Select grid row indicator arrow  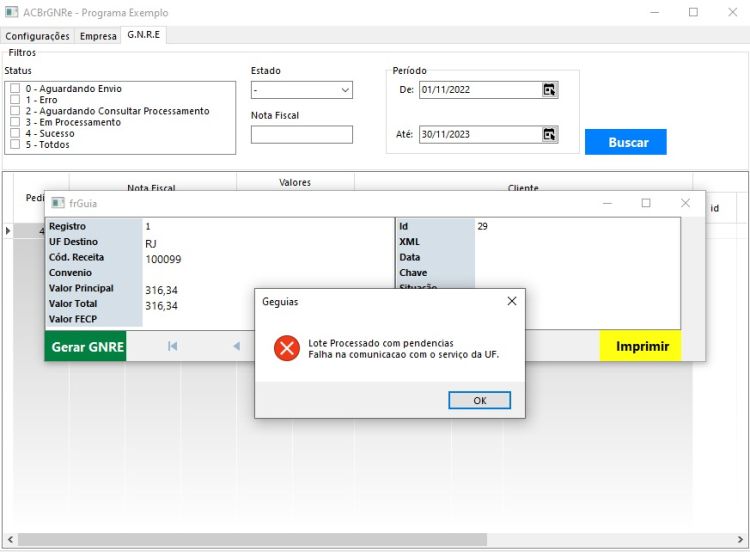8,231
